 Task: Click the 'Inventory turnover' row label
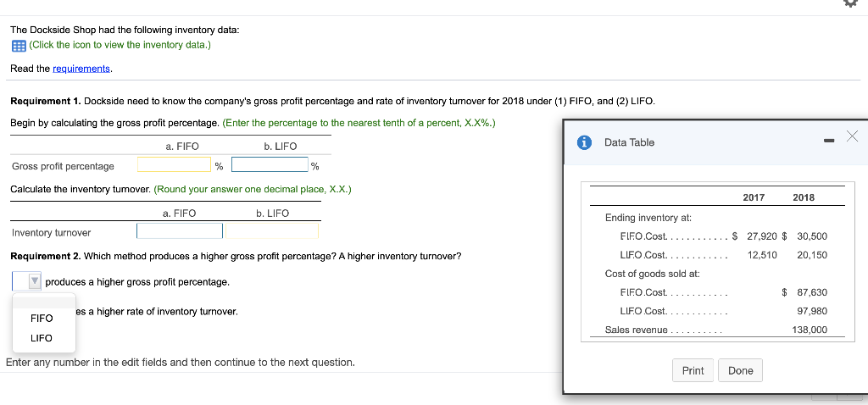[x=52, y=232]
